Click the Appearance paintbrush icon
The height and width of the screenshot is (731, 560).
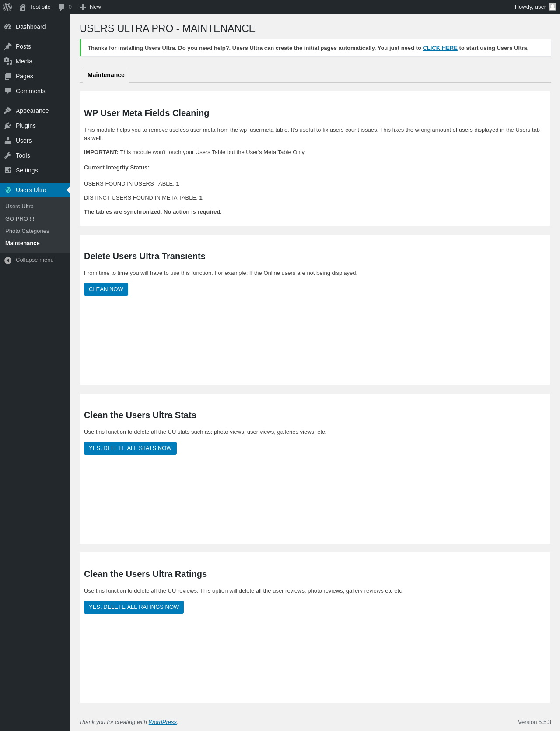pos(8,111)
